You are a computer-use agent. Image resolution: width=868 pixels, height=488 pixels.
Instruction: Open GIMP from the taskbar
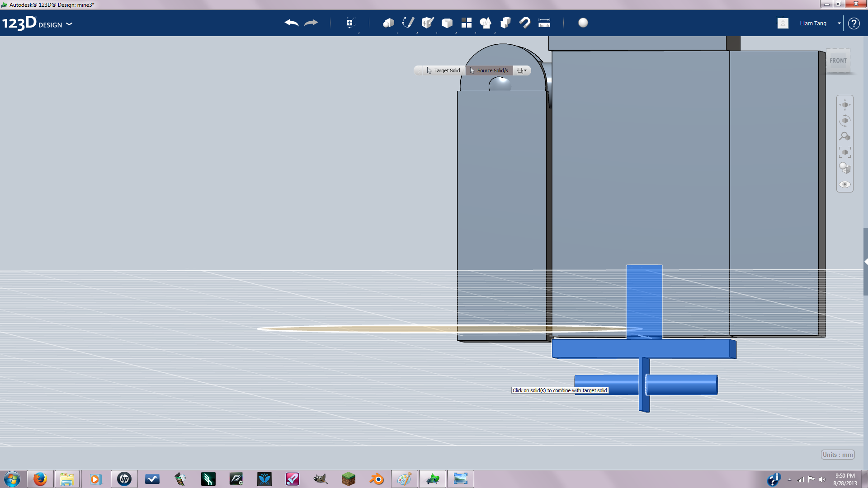(320, 479)
